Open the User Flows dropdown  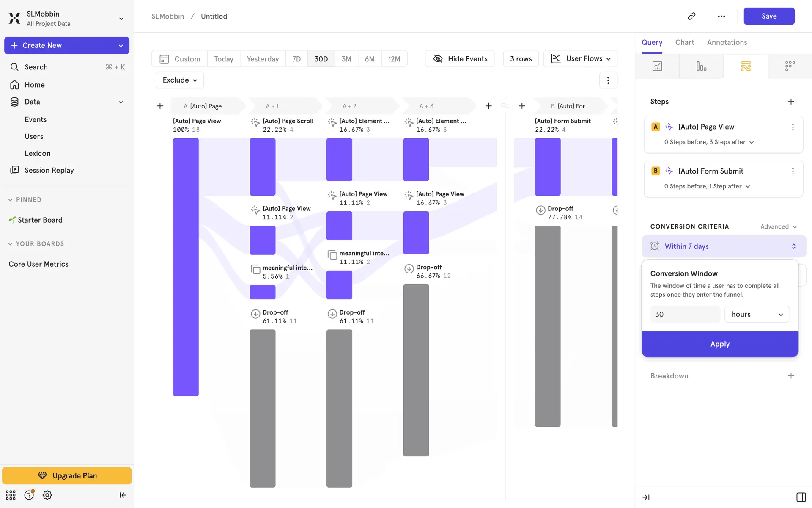click(580, 59)
